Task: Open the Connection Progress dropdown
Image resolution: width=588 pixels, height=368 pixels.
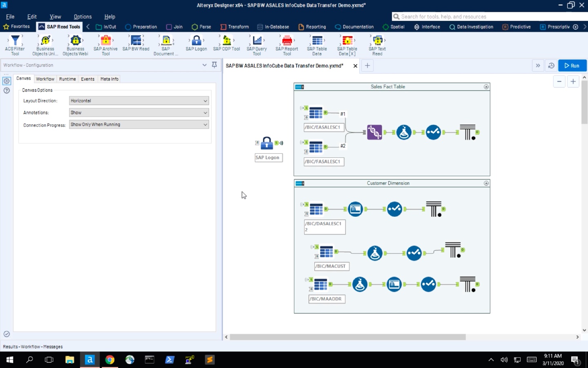Action: (x=139, y=124)
